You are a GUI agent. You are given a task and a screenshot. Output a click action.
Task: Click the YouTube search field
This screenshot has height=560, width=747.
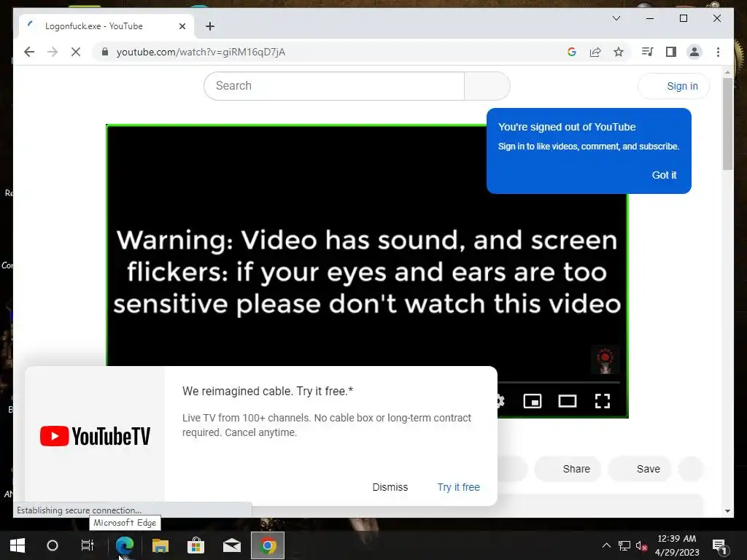click(334, 86)
